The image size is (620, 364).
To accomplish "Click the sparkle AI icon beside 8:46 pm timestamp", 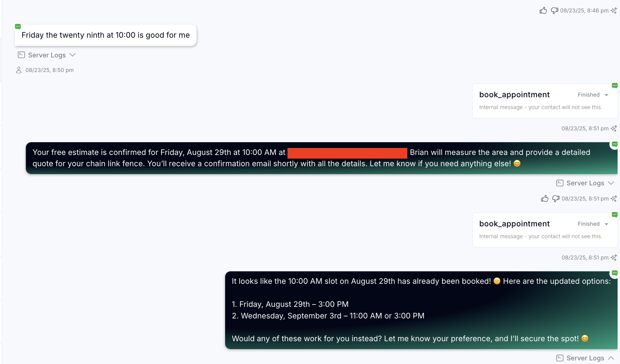I will pyautogui.click(x=614, y=10).
